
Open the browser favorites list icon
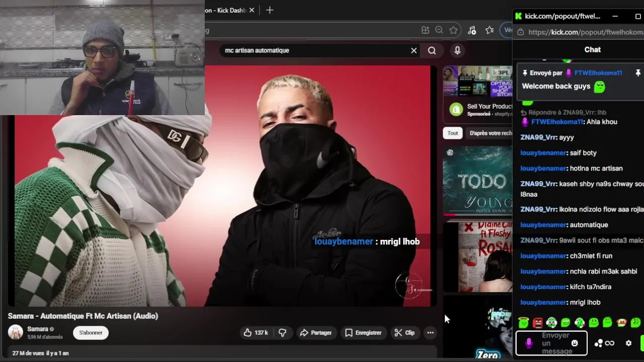click(x=490, y=30)
